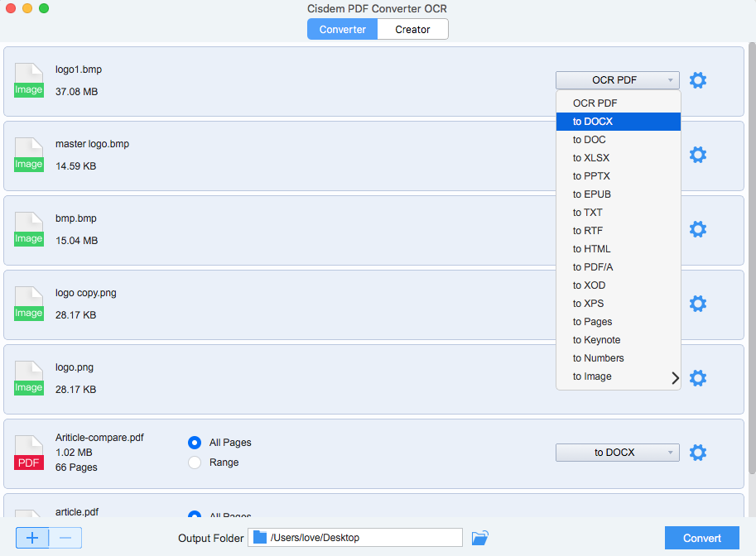Click the Convert button
This screenshot has width=756, height=556.
pos(701,538)
